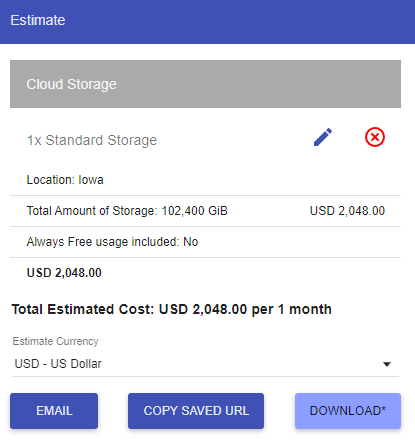Image resolution: width=415 pixels, height=448 pixels.
Task: Click the bold USD 2,048.00 subtotal
Action: (64, 273)
